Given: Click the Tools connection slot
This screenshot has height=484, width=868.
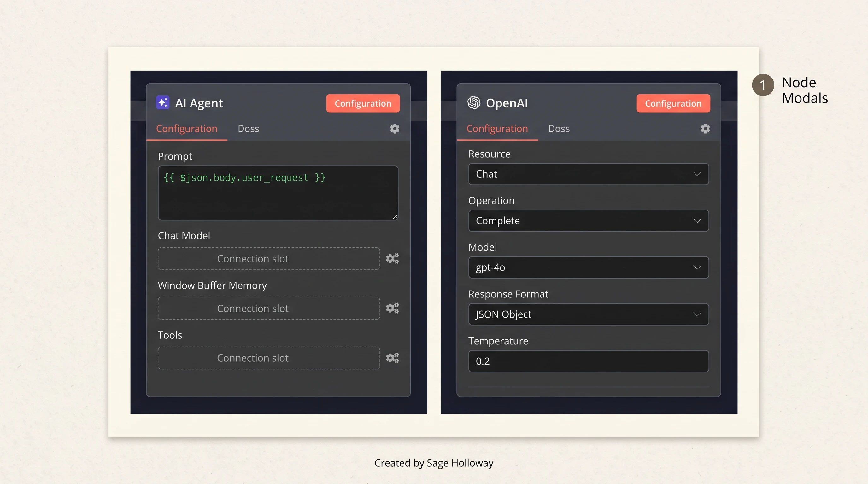Looking at the screenshot, I should tap(269, 358).
